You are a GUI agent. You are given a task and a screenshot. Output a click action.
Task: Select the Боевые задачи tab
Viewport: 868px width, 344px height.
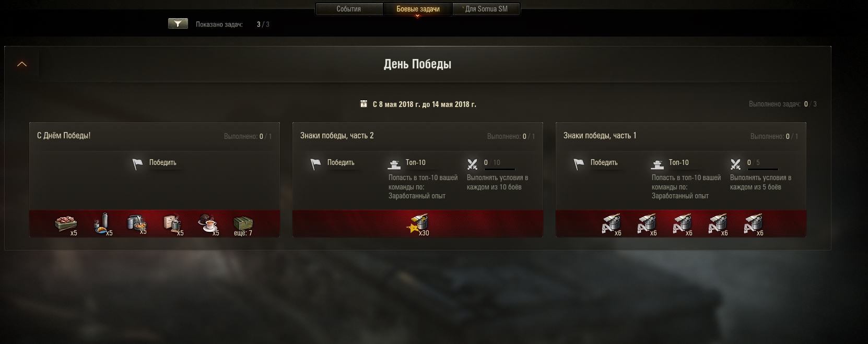(x=417, y=9)
